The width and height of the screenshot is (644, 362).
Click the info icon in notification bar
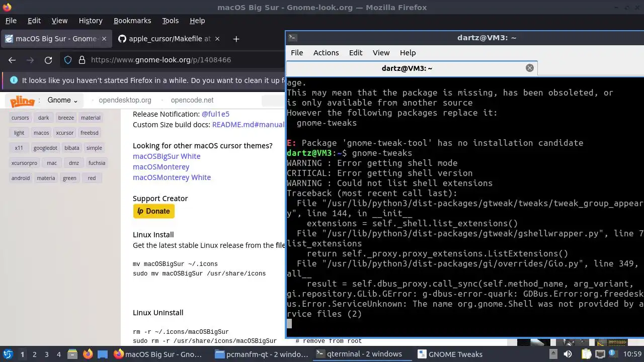(x=14, y=80)
